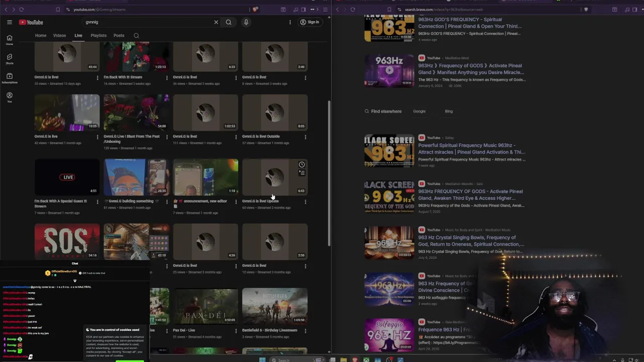Open the YouTube hamburger guide menu

(x=9, y=22)
